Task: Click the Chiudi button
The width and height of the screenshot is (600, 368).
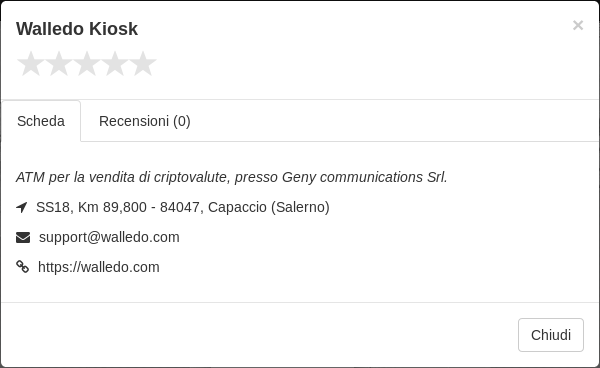Action: point(551,335)
